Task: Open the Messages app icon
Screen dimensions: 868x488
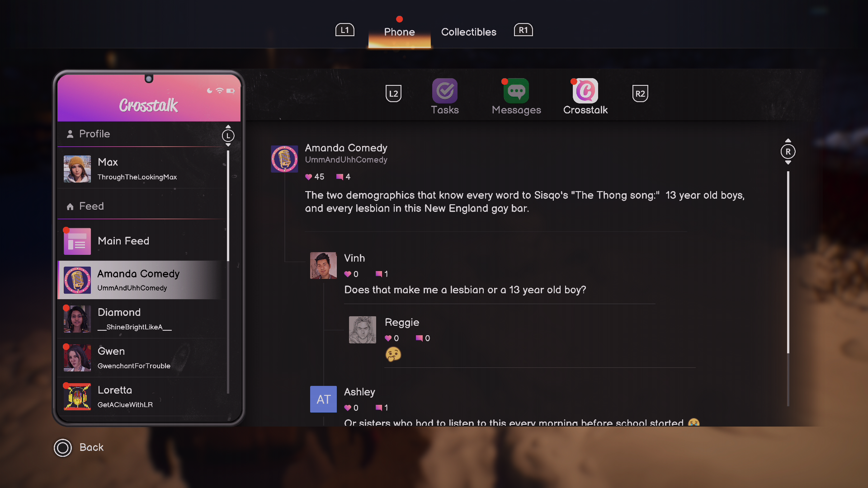Action: 516,91
